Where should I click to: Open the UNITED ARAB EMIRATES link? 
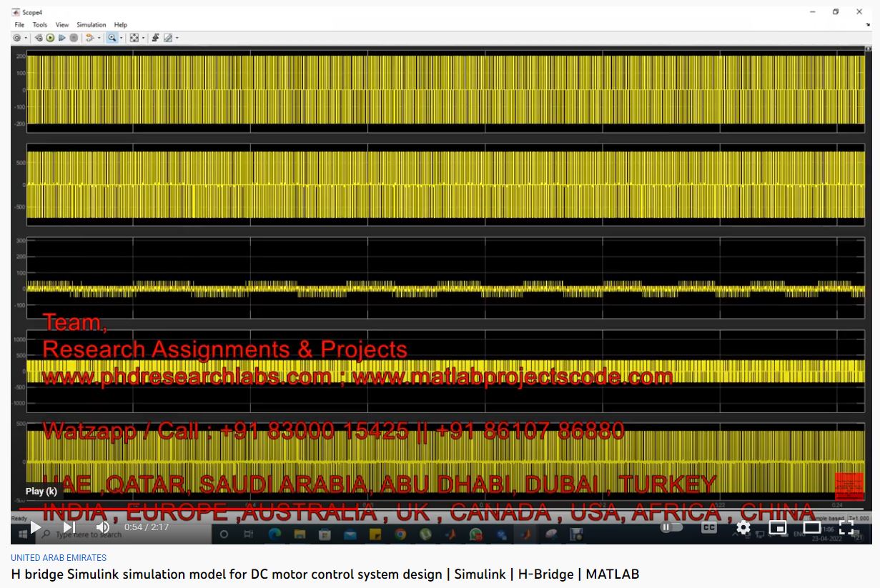point(59,558)
